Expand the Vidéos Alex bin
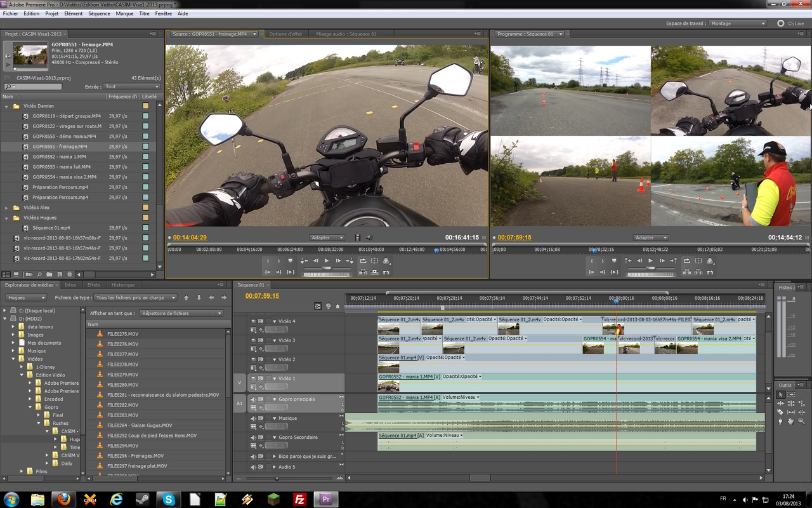Viewport: 812px width, 508px height. [x=7, y=208]
